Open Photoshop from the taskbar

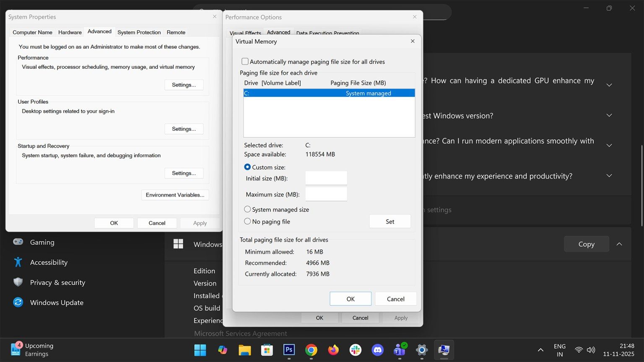click(289, 350)
